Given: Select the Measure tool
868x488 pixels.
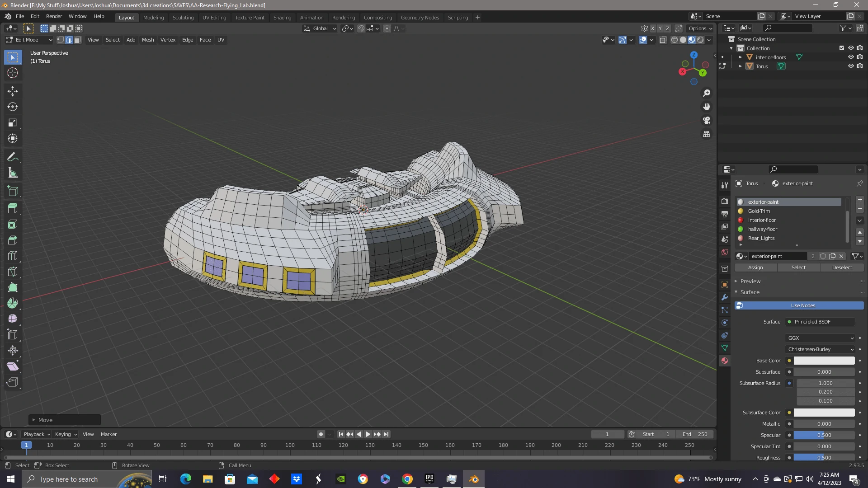Looking at the screenshot, I should 13,173.
